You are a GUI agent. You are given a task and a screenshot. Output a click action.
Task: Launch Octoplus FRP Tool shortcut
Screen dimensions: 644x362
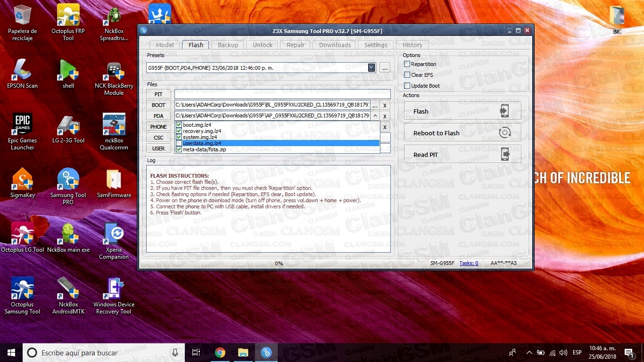pyautogui.click(x=68, y=23)
